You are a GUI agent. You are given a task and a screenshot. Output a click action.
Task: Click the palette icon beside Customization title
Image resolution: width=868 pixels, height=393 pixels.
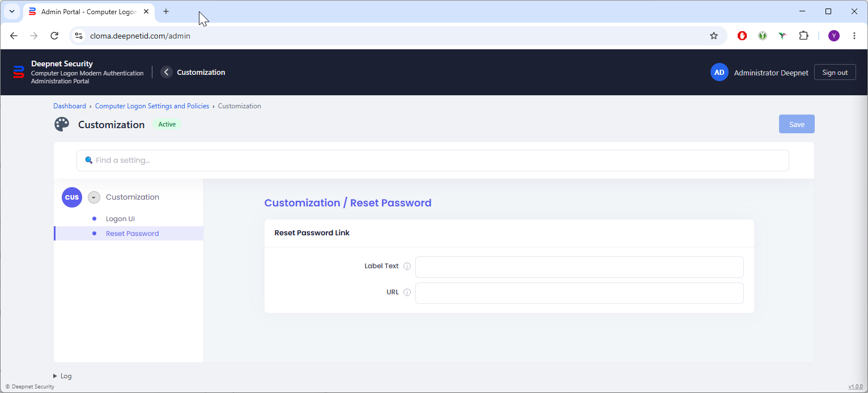62,124
